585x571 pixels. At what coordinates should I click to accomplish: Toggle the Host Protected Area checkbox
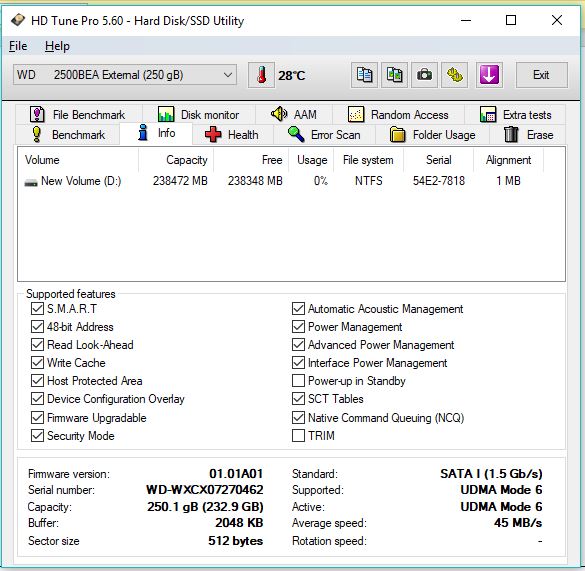(x=37, y=381)
